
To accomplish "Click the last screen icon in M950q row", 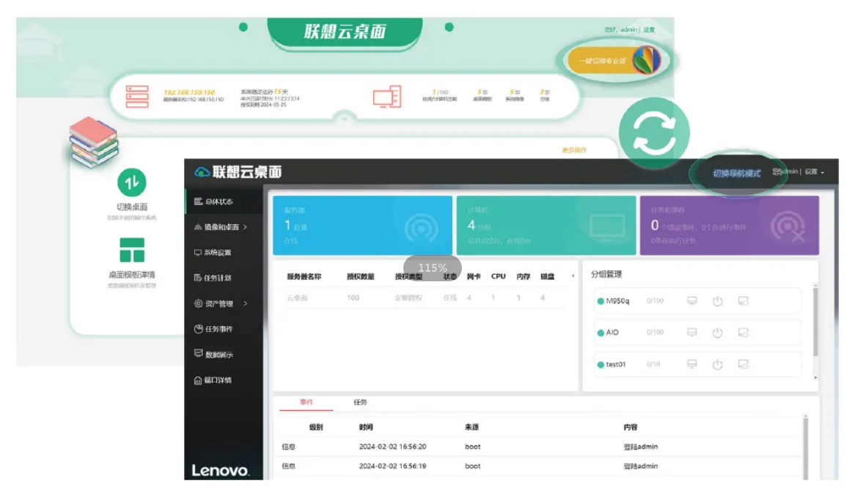I will 743,301.
